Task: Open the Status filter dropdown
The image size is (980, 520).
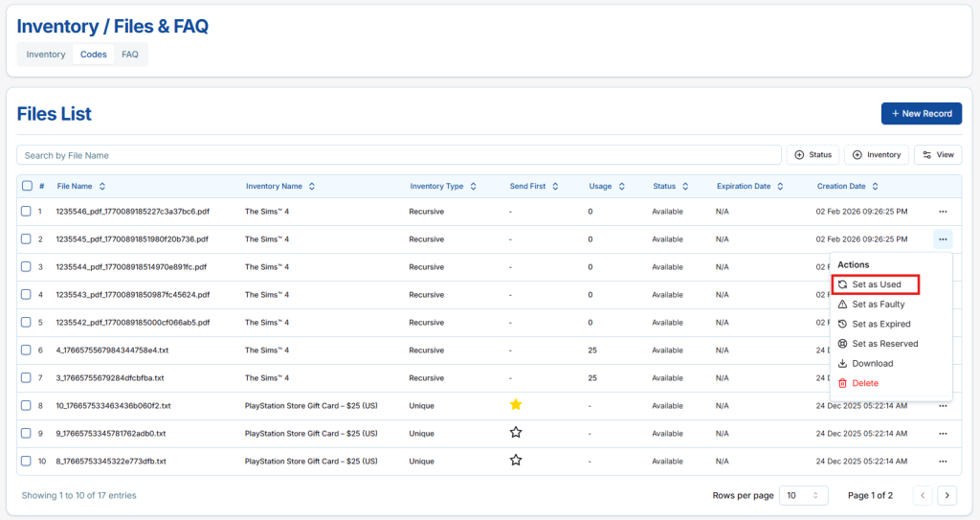Action: (x=813, y=155)
